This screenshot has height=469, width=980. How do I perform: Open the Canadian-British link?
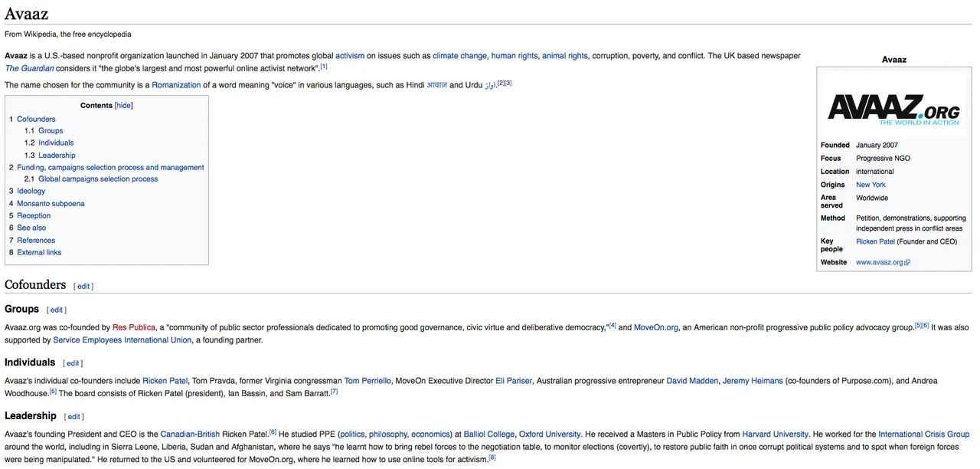(190, 435)
